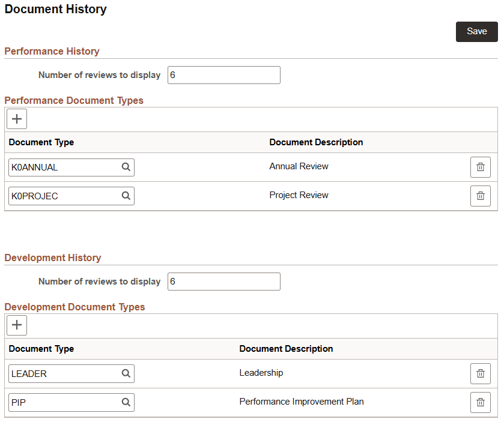Click the add row icon under Performance Document Types
The image size is (504, 428).
click(16, 119)
